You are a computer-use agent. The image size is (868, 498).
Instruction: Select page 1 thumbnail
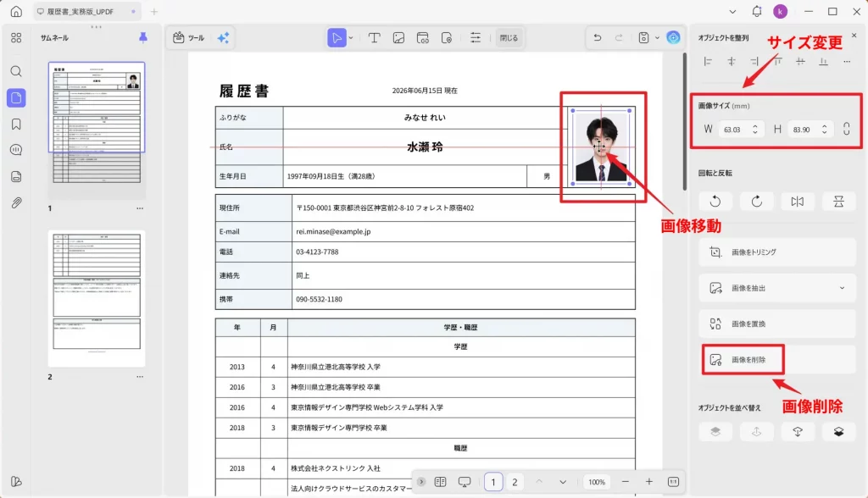tap(97, 130)
